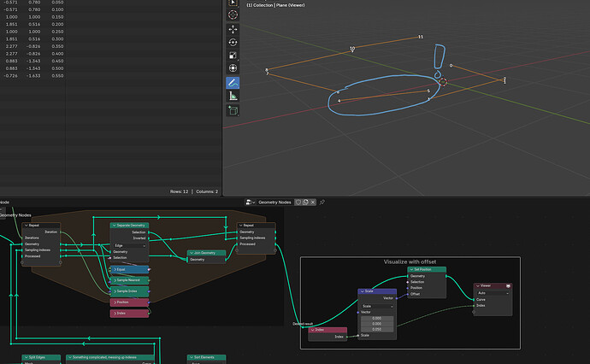590x364 pixels.
Task: Expand the collapsed Equal node
Action: point(115,269)
